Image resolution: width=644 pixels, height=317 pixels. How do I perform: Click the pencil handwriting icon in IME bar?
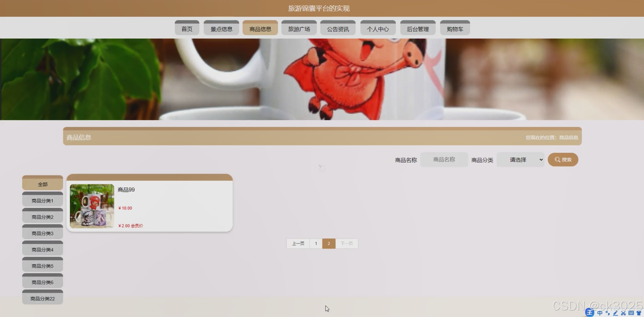pyautogui.click(x=615, y=313)
